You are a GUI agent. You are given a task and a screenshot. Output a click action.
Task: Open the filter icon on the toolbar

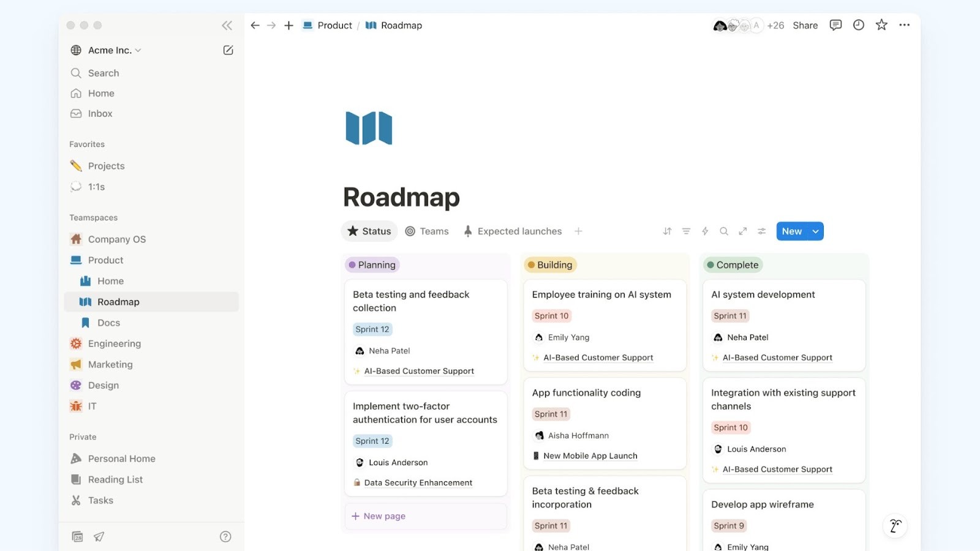click(x=685, y=231)
